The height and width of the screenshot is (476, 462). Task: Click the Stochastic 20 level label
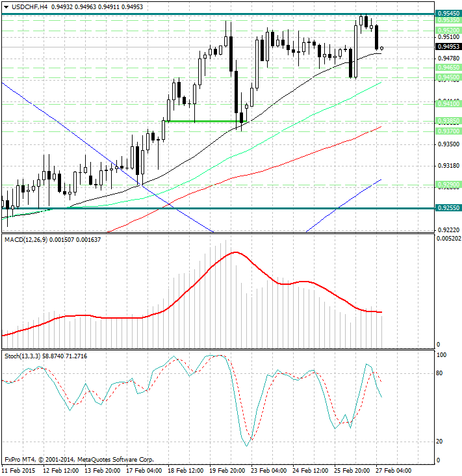(439, 442)
